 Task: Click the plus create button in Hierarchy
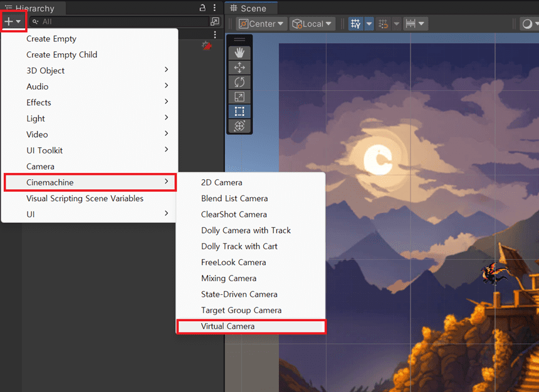[x=13, y=21]
